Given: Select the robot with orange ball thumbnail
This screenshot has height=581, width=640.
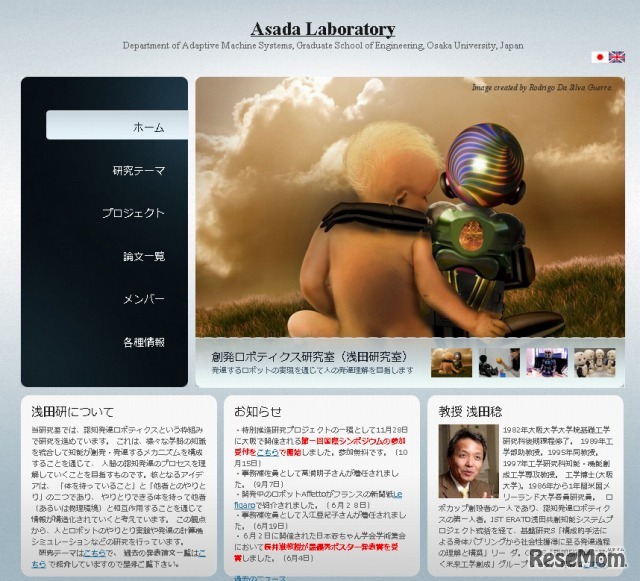Looking at the screenshot, I should 499,363.
